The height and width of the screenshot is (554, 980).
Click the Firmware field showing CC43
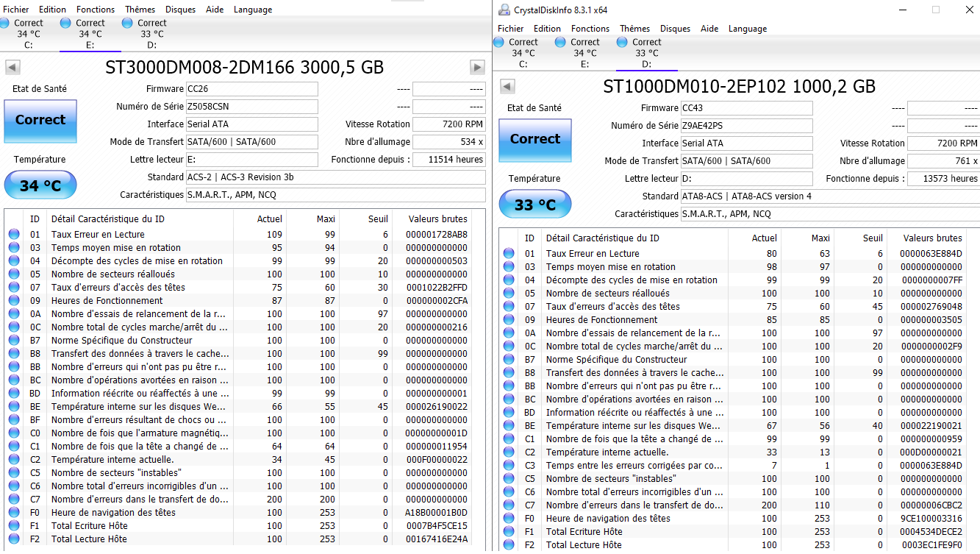(745, 108)
